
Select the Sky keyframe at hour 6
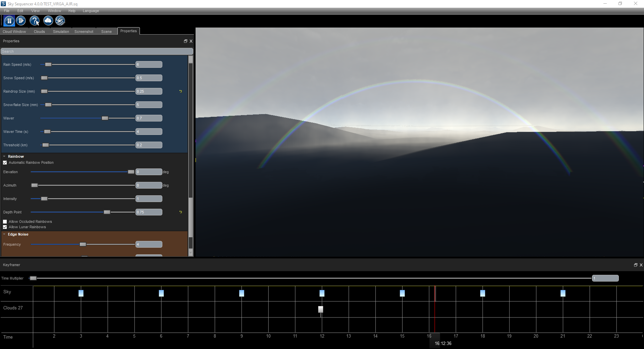coord(161,293)
